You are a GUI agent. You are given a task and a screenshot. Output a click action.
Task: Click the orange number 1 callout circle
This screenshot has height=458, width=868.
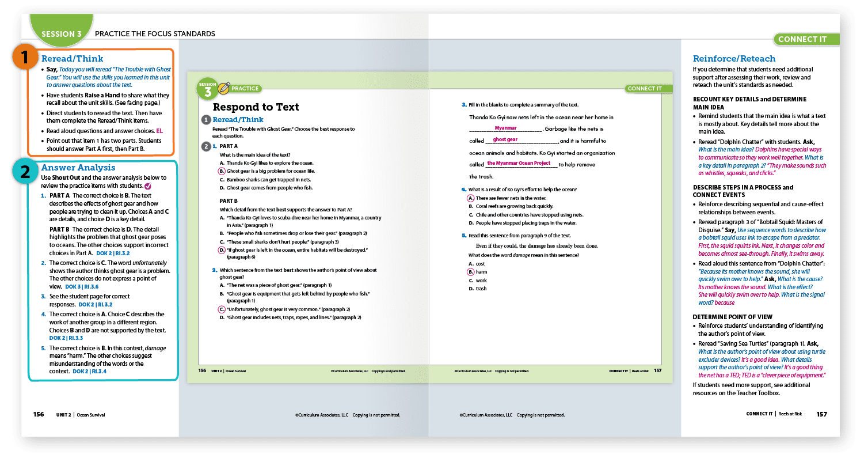pos(25,58)
